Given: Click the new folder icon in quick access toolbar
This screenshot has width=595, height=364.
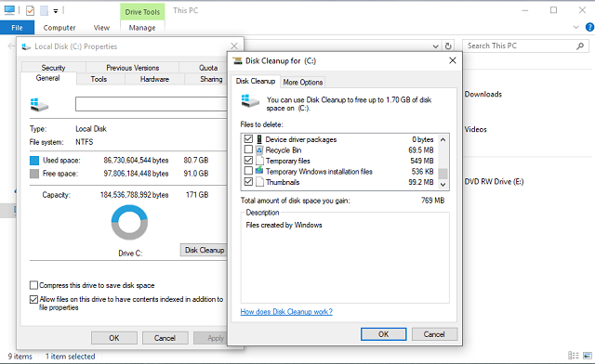Looking at the screenshot, I should tap(44, 10).
